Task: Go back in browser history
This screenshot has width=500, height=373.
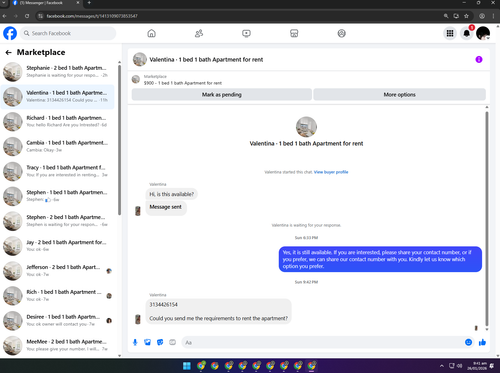Action: [x=5, y=16]
